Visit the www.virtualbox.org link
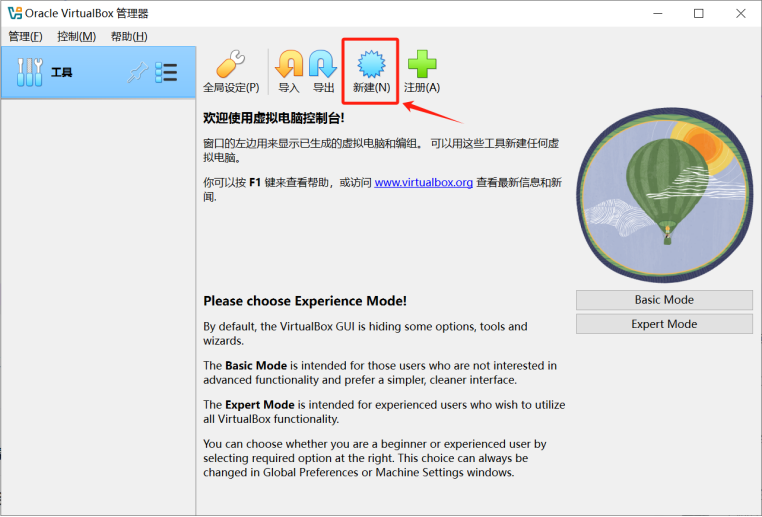The image size is (762, 517). (423, 182)
